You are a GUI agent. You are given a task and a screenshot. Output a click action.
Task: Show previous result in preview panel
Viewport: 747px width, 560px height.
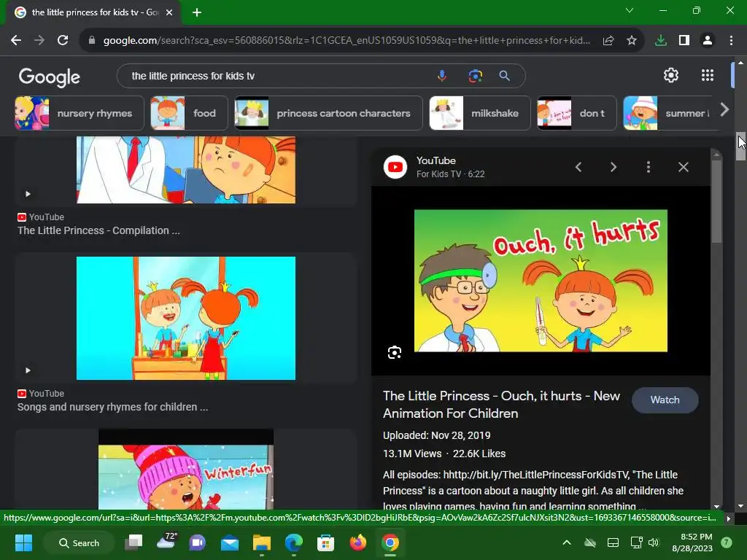point(578,167)
